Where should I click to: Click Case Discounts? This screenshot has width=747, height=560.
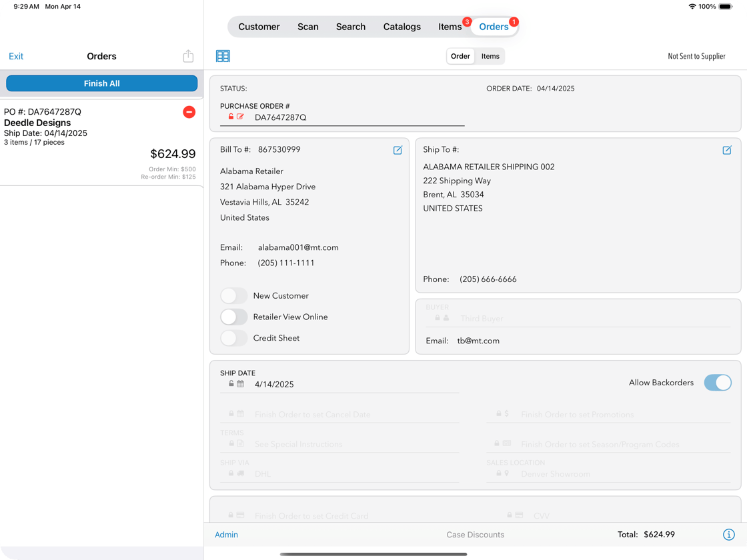tap(475, 534)
